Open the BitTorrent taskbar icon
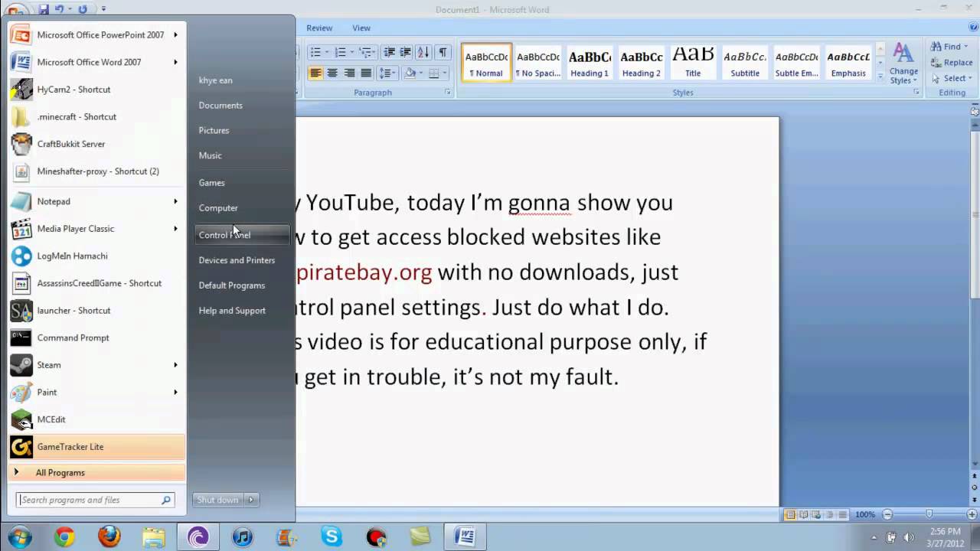This screenshot has width=980, height=551. point(198,537)
